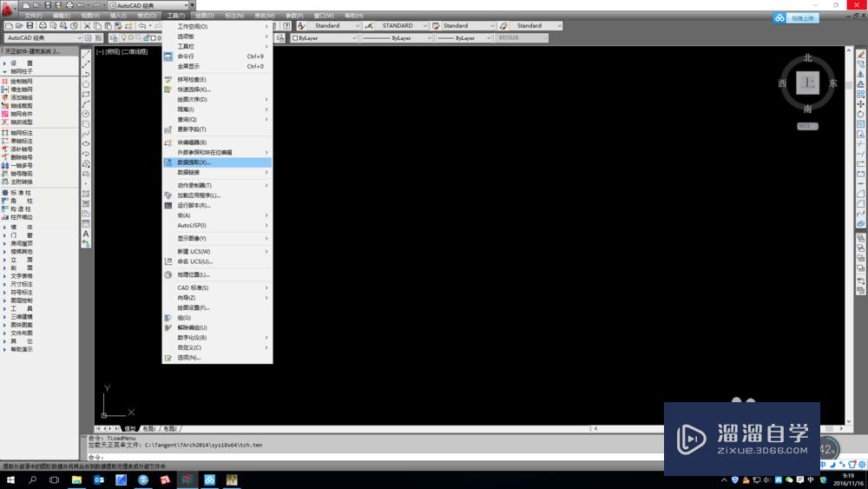Click the WCS label under ViewCube
The height and width of the screenshot is (489, 868).
pyautogui.click(x=807, y=126)
